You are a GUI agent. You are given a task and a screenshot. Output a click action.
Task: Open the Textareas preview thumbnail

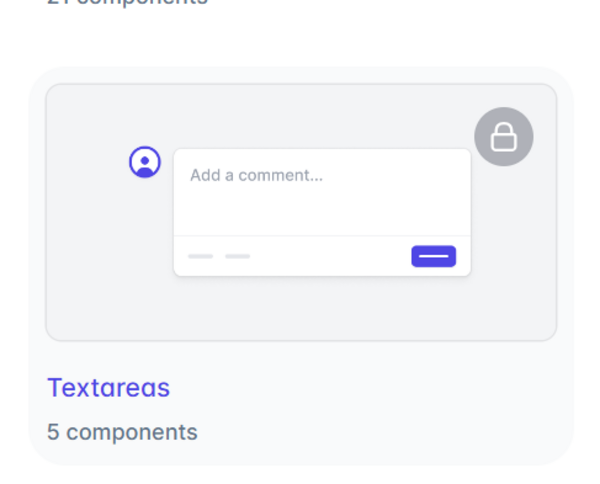pyautogui.click(x=301, y=212)
